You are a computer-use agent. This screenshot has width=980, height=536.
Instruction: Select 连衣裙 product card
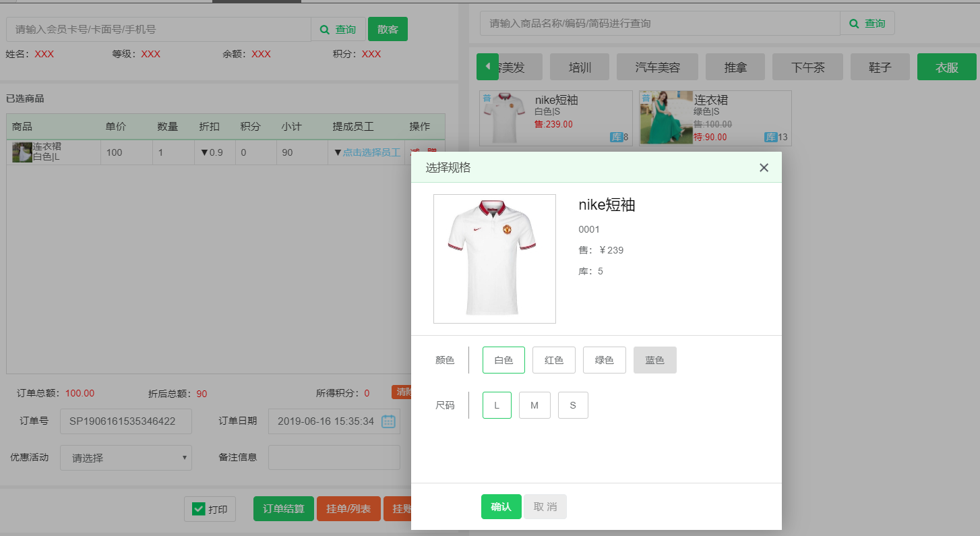click(715, 119)
